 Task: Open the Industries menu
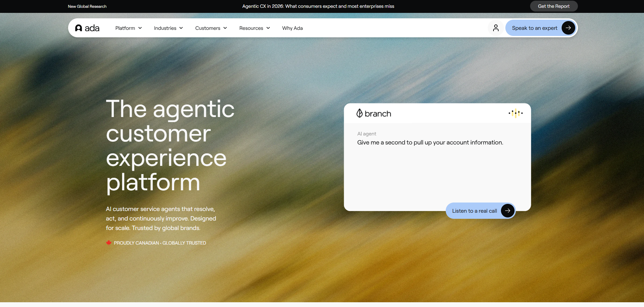point(168,28)
